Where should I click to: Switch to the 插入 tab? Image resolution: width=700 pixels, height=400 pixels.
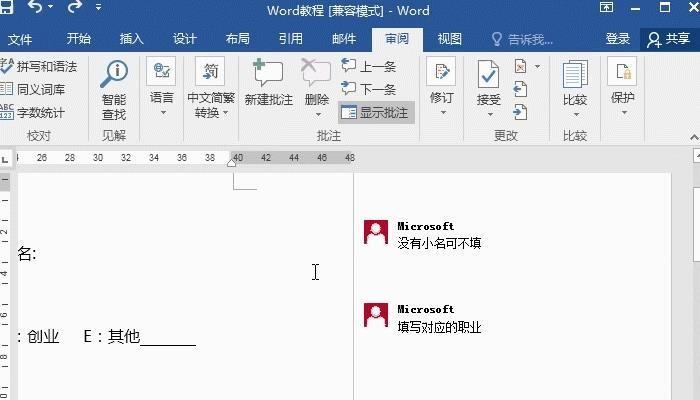[x=132, y=39]
